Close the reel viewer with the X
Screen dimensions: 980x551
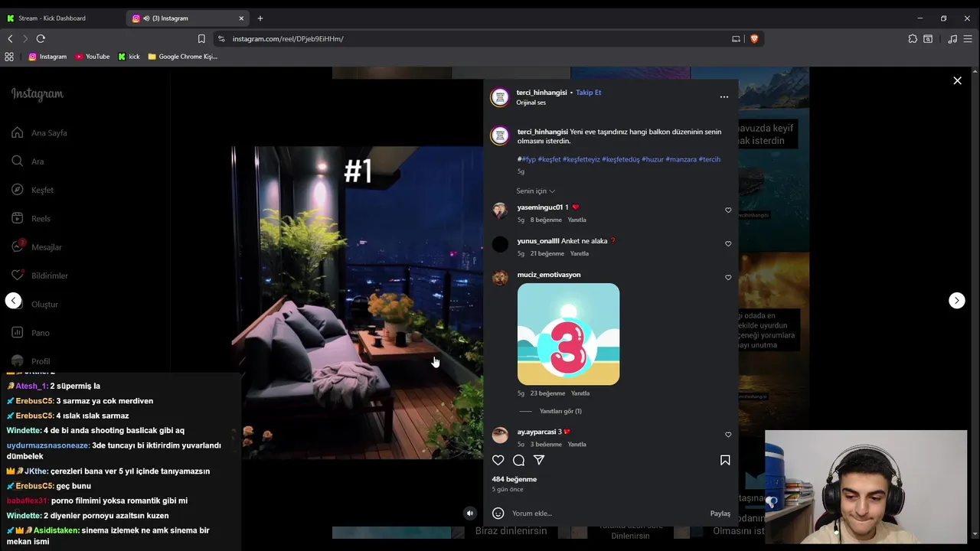coord(957,80)
